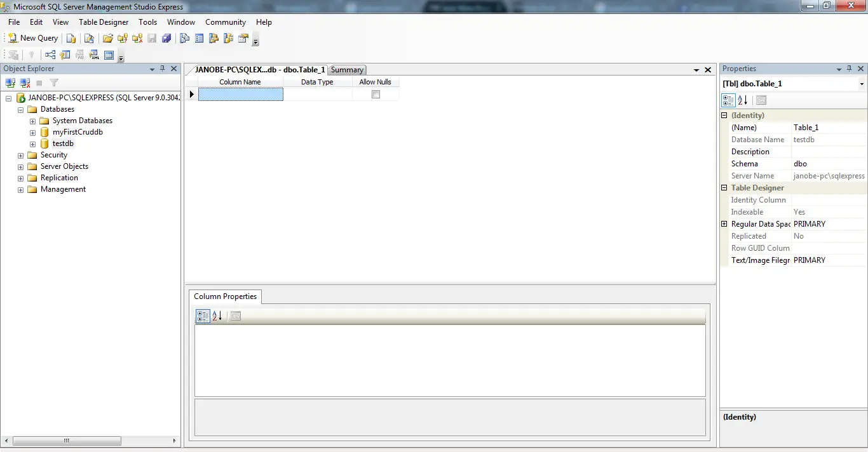The width and height of the screenshot is (868, 452).
Task: Expand the Security folder
Action: 20,155
